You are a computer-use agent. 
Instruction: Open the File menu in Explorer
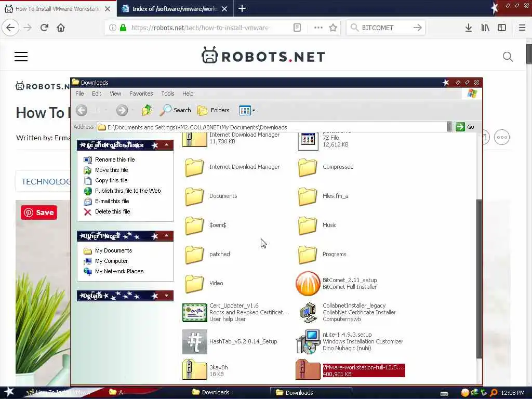(x=79, y=94)
